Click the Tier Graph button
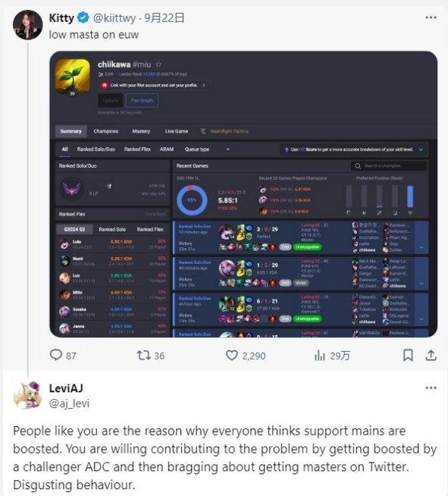The height and width of the screenshot is (496, 448). pos(142,101)
